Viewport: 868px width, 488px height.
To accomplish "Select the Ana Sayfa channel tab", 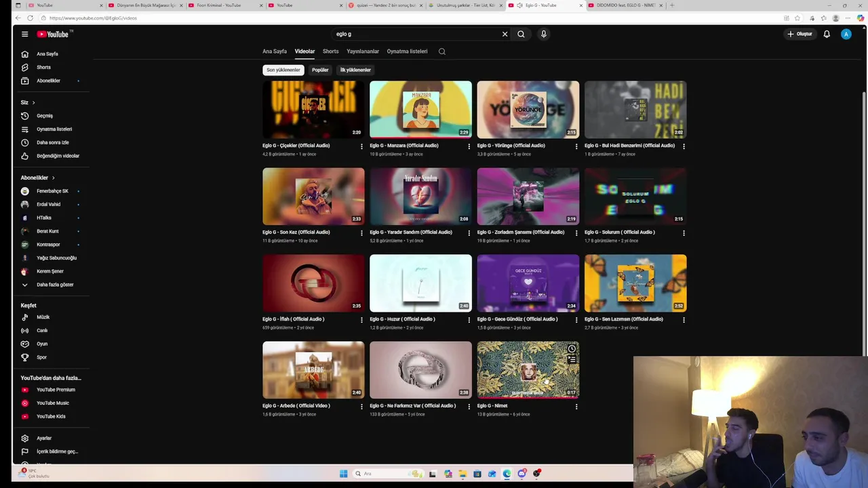I will 275,52.
